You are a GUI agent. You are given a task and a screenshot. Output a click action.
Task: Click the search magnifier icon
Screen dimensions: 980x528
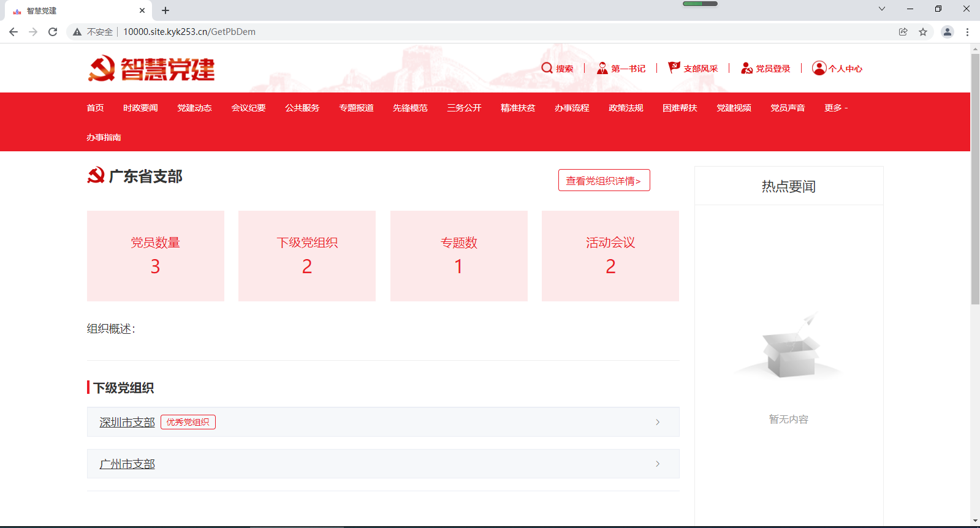[x=547, y=68]
